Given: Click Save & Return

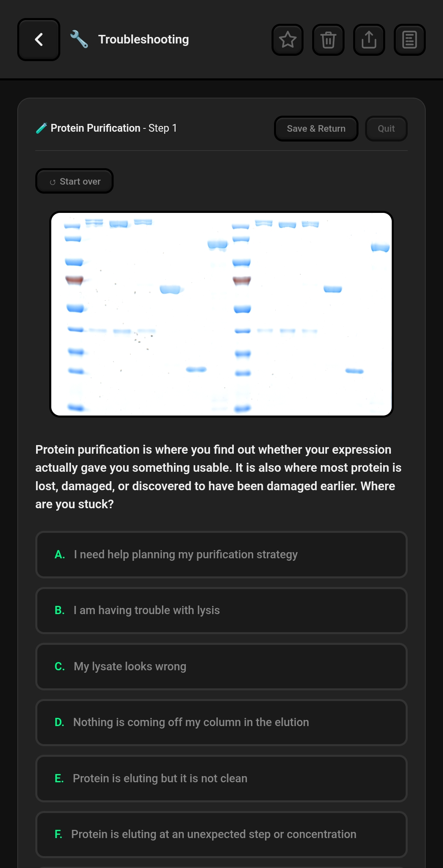Looking at the screenshot, I should tap(316, 128).
